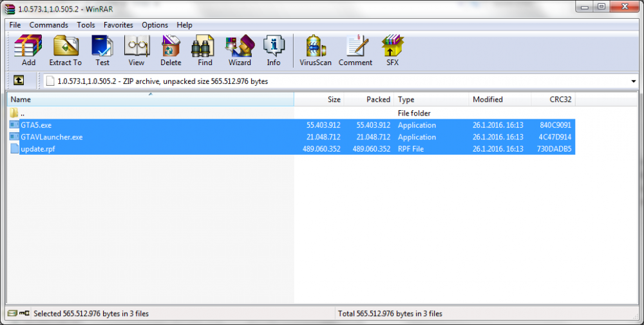Click CRC32 value 4C47D914
This screenshot has width=644, height=325.
pyautogui.click(x=555, y=137)
